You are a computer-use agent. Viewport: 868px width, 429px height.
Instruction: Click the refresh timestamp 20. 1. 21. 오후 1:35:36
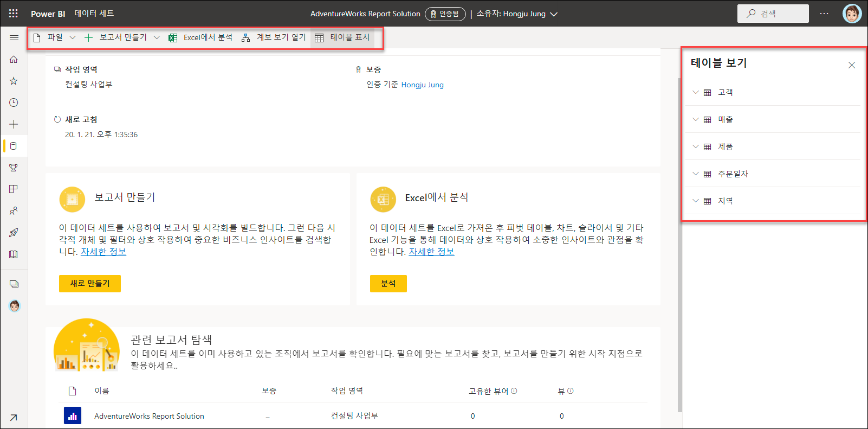pos(101,135)
